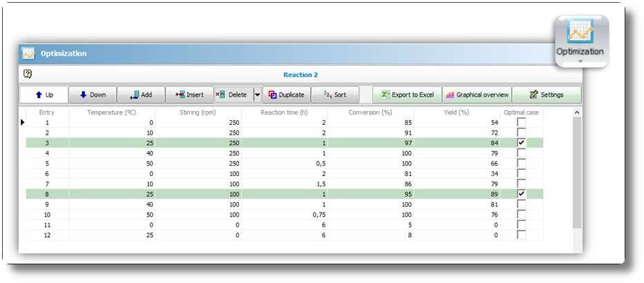Check Optimal case for entry 4
The width and height of the screenshot is (644, 283).
521,153
